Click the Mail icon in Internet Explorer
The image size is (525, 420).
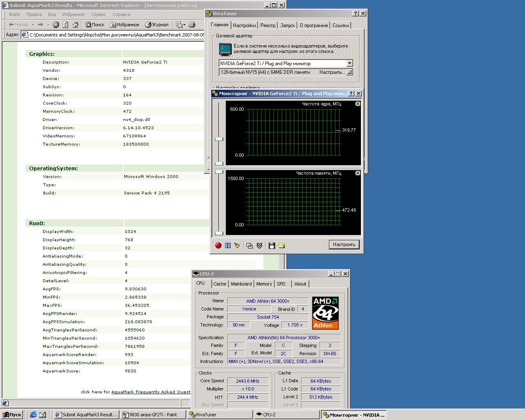click(179, 25)
